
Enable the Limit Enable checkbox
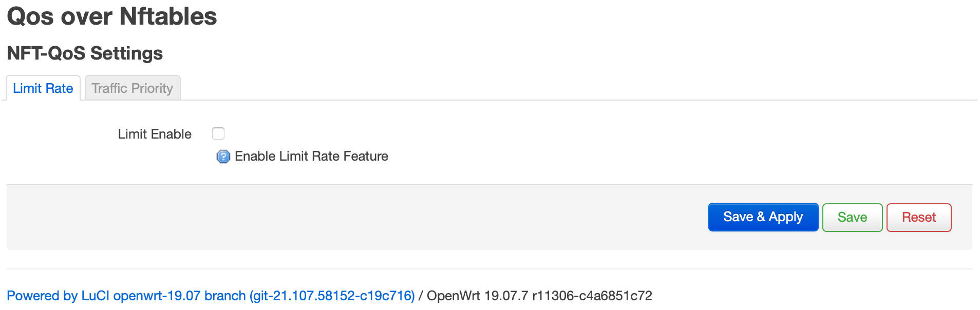(x=218, y=133)
